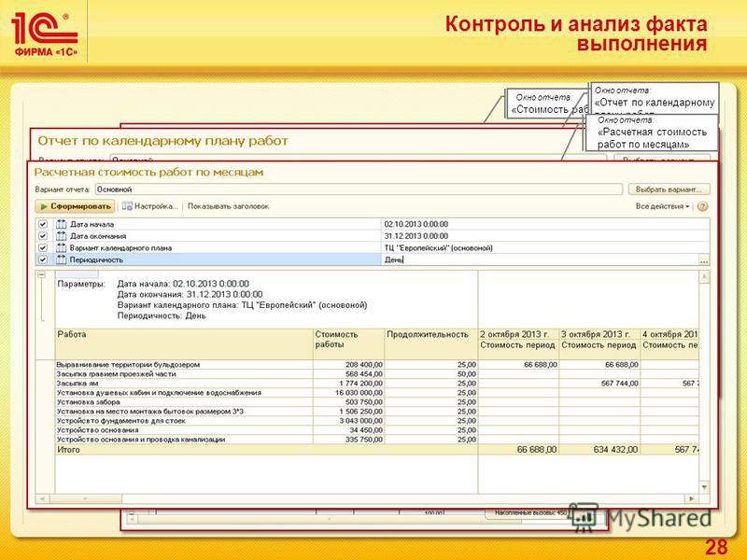Screen dimensions: 747x560
Task: Click the Итого row label
Action: tap(68, 450)
